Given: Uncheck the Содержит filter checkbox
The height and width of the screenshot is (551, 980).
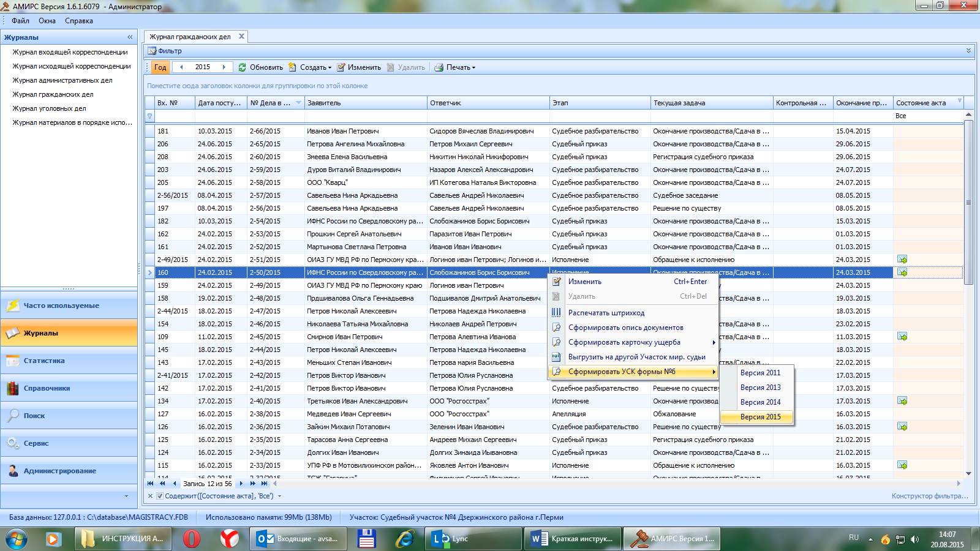Looking at the screenshot, I should coord(160,496).
